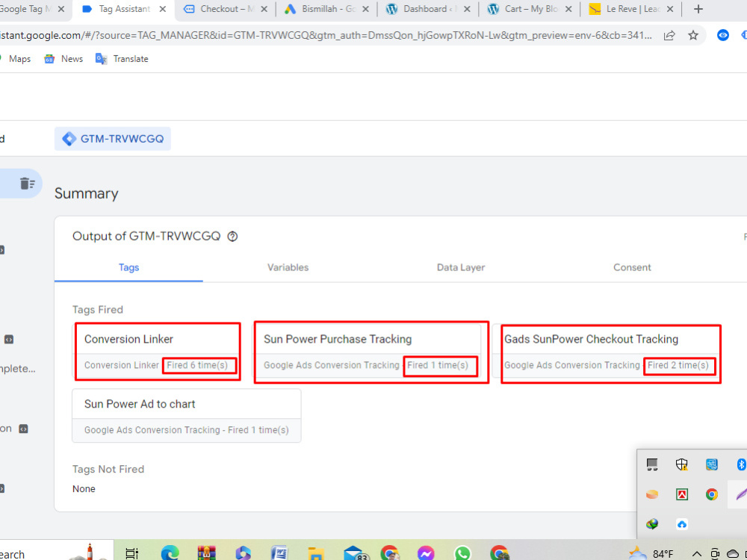Close the Tag Assistant tab

coord(162,9)
